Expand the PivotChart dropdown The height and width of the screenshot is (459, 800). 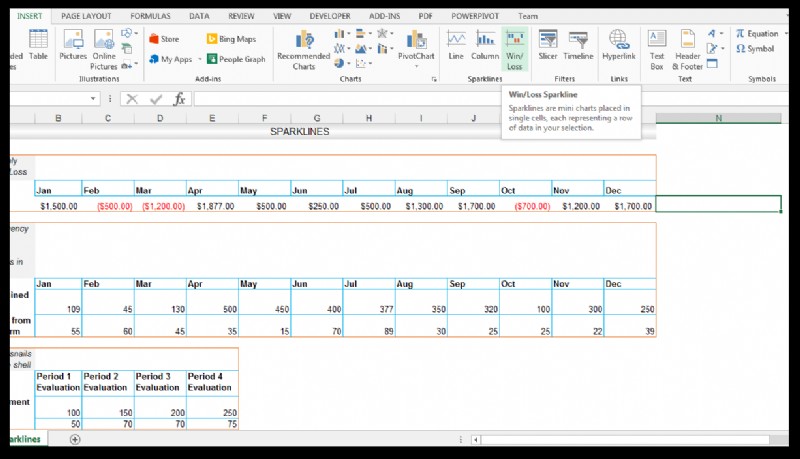(x=416, y=66)
